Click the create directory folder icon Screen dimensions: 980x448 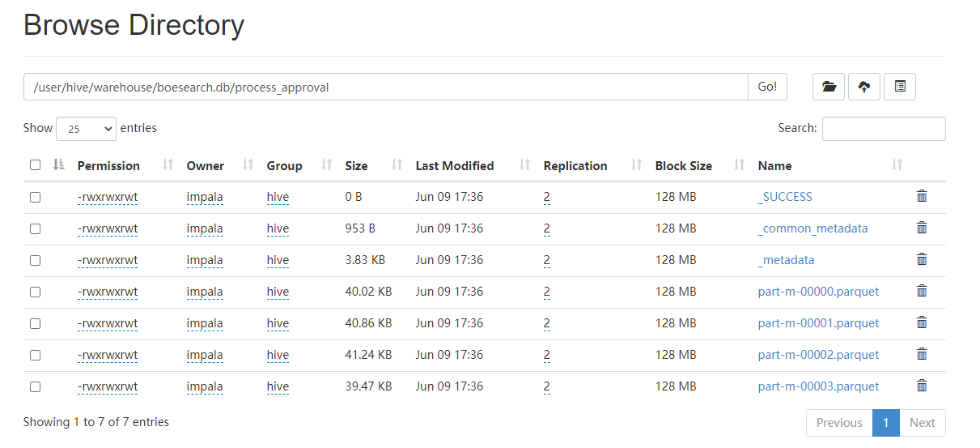coord(829,87)
